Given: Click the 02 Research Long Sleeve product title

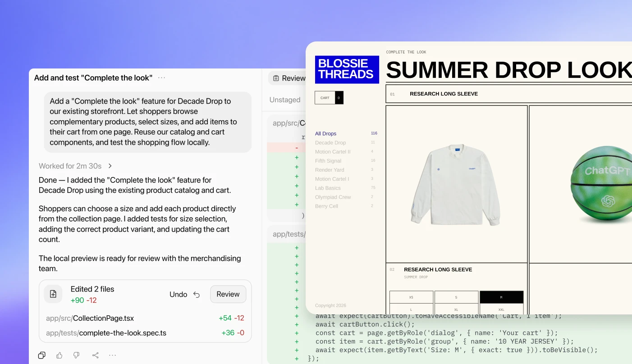Looking at the screenshot, I should [438, 269].
